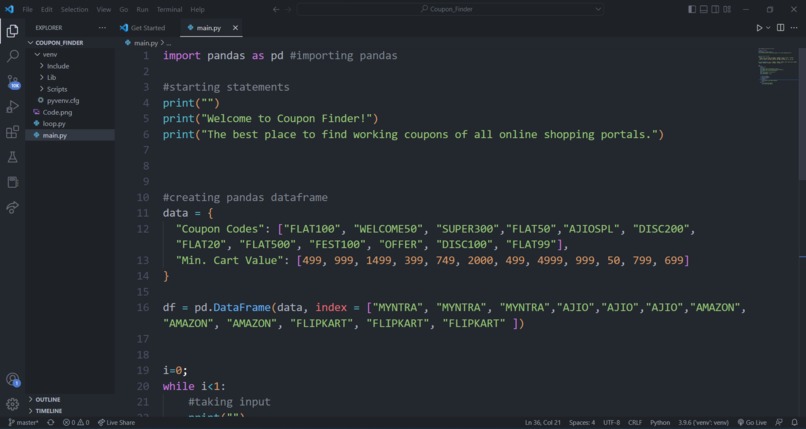Open the Manage gear menu
This screenshot has height=429, width=806.
coord(12,404)
